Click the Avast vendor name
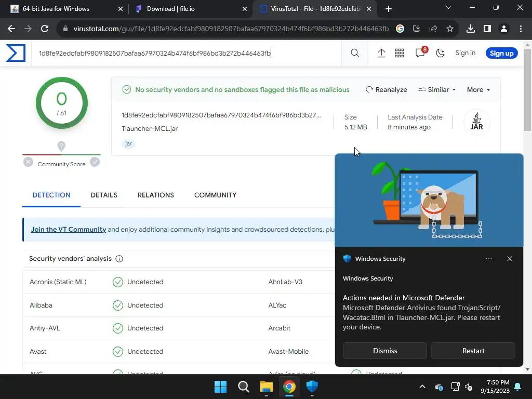This screenshot has width=532, height=399. click(38, 352)
